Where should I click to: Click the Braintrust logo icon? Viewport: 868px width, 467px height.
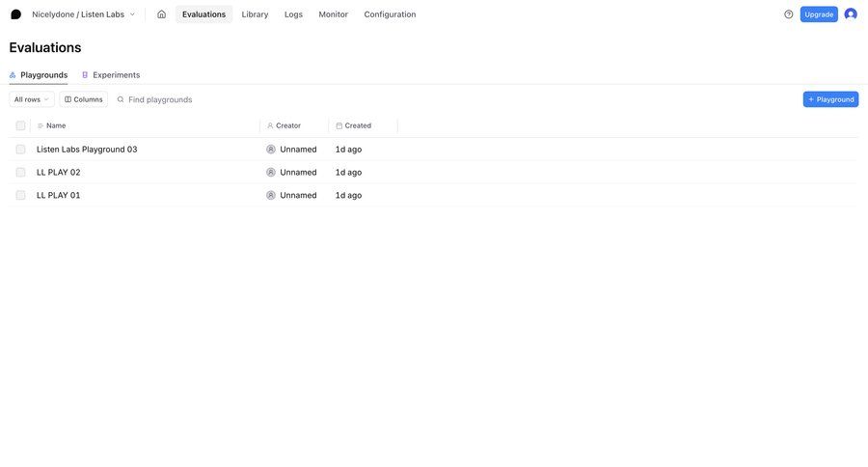16,14
